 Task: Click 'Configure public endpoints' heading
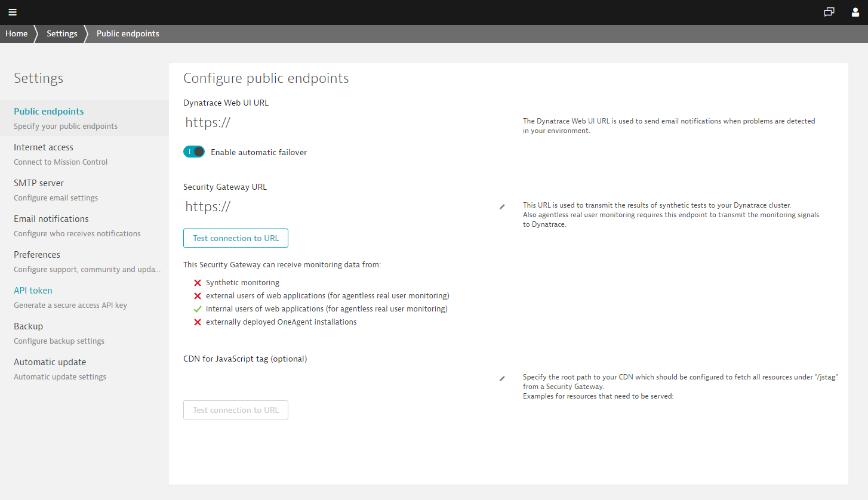coord(266,78)
